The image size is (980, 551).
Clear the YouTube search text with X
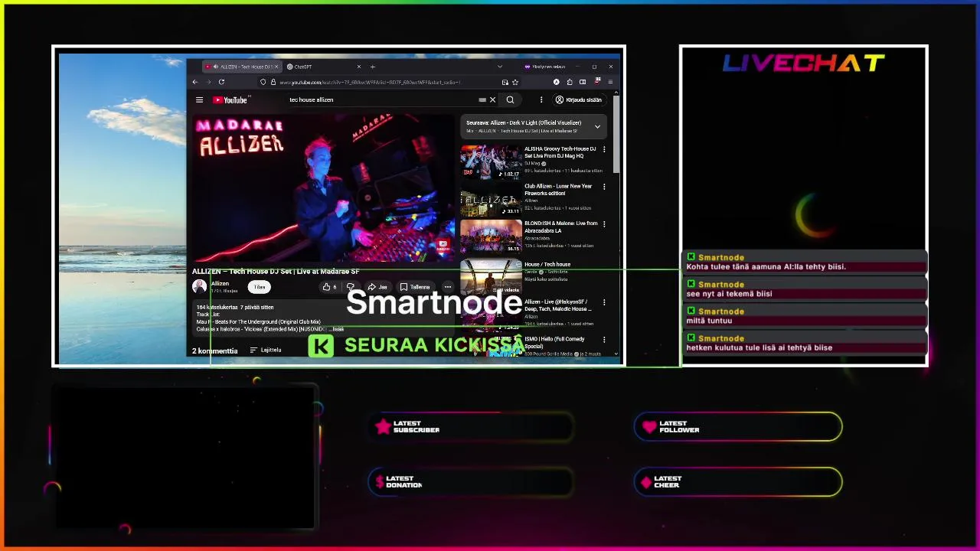click(492, 99)
